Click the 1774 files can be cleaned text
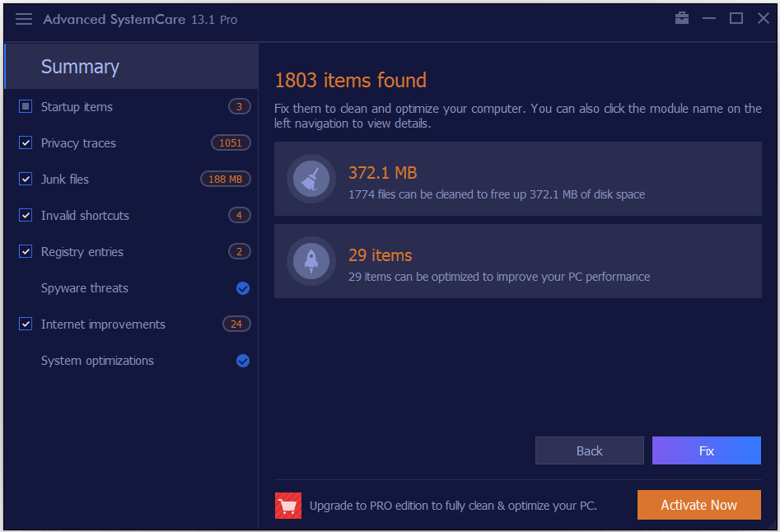780x532 pixels. (497, 194)
